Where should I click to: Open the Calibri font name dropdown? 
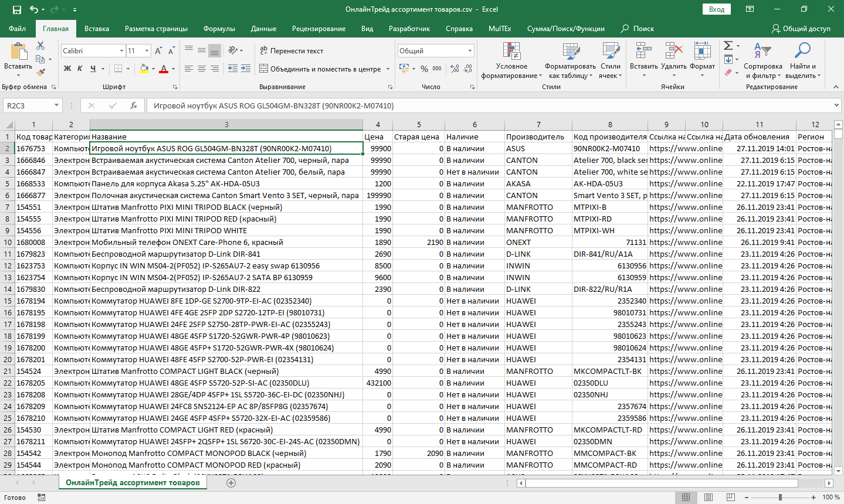tap(121, 51)
